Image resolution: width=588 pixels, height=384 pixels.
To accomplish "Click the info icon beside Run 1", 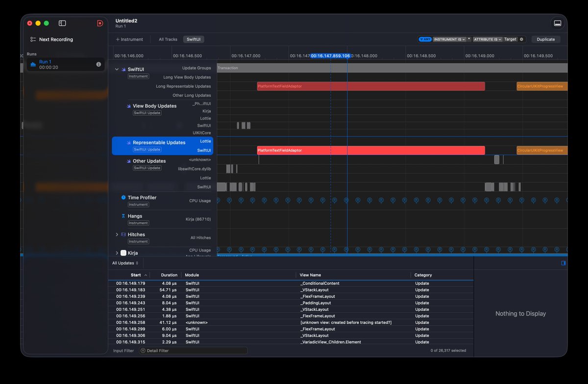I will (98, 64).
